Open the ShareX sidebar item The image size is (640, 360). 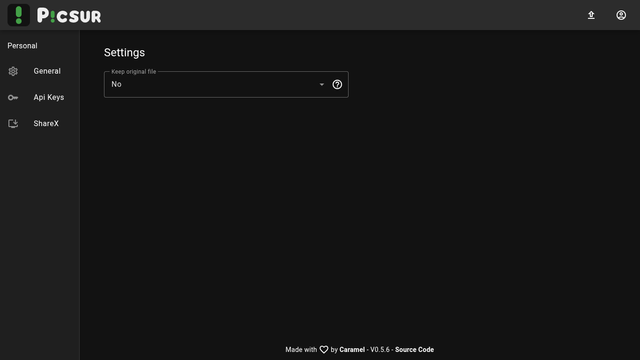[x=40, y=123]
